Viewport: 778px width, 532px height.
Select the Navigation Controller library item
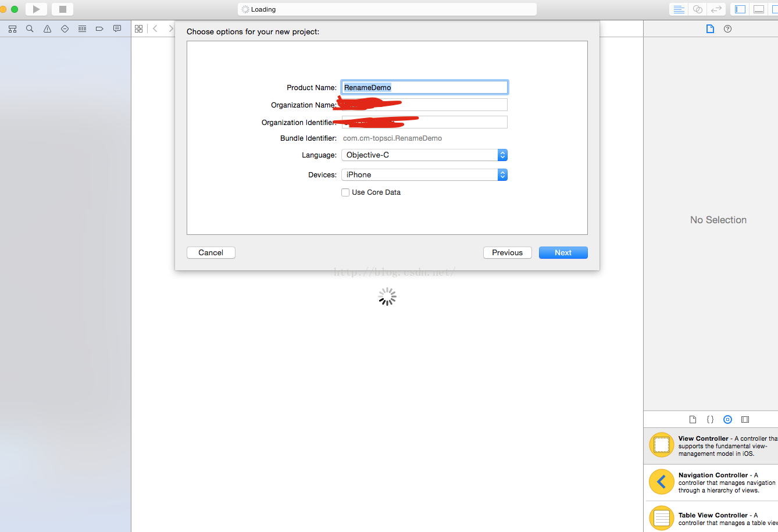711,483
